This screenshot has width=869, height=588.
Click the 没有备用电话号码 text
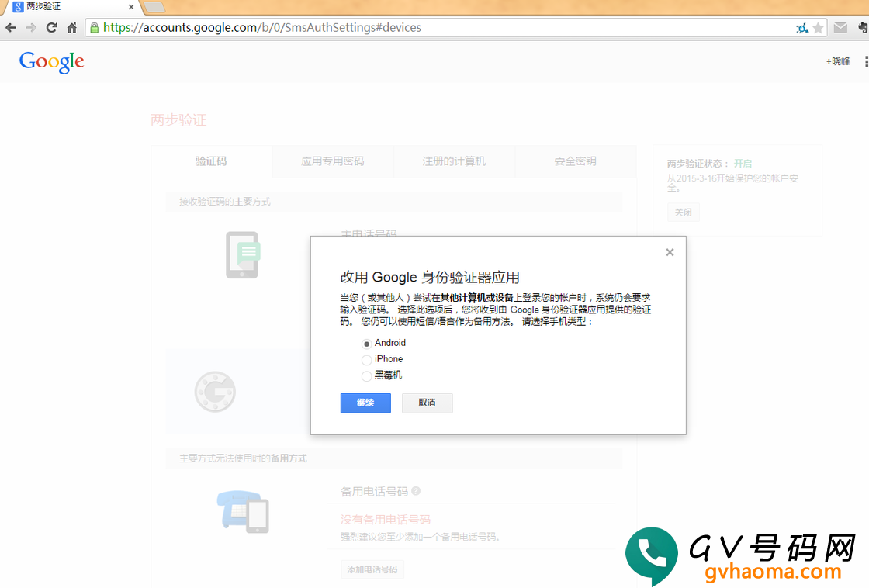pos(385,520)
